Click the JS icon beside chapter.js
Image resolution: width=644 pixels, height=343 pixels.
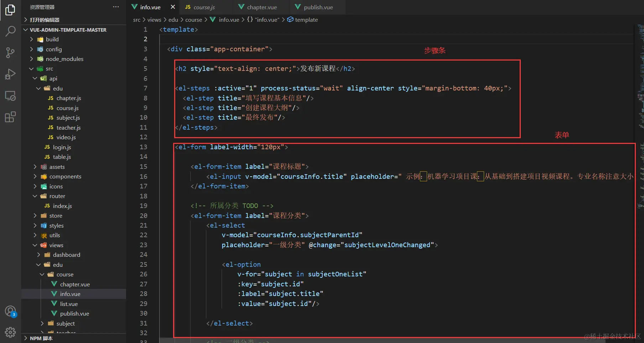[51, 98]
